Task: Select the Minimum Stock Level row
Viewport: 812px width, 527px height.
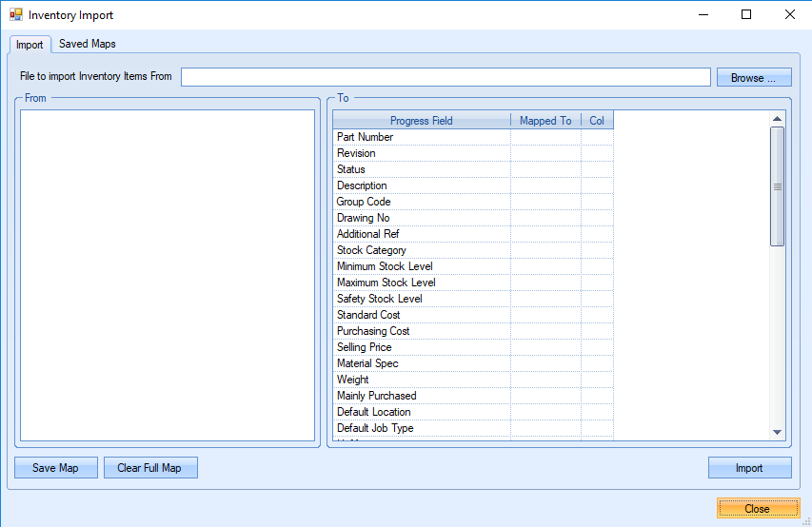Action: (x=473, y=266)
